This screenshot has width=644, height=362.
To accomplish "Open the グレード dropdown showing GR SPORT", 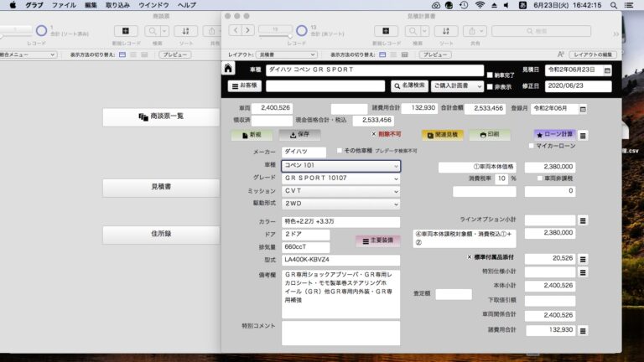I will tap(341, 178).
